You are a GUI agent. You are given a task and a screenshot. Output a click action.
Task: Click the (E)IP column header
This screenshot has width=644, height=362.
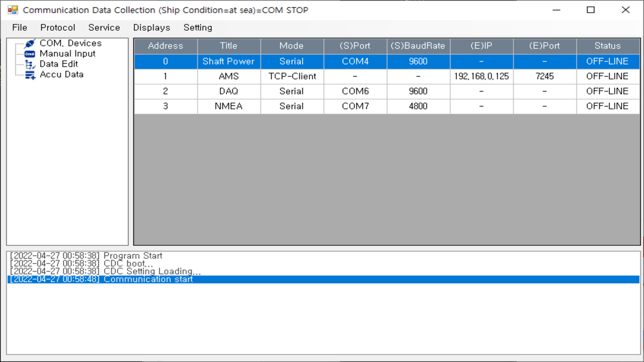point(481,46)
